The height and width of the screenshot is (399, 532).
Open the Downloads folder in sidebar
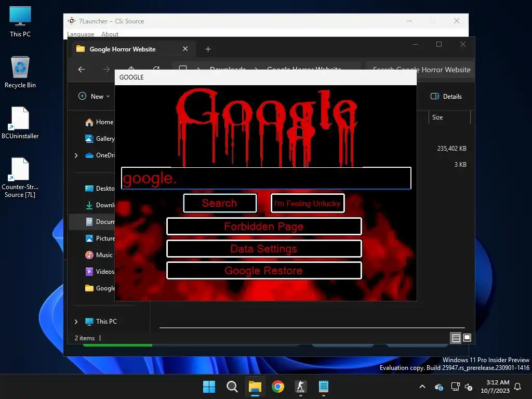click(x=99, y=205)
